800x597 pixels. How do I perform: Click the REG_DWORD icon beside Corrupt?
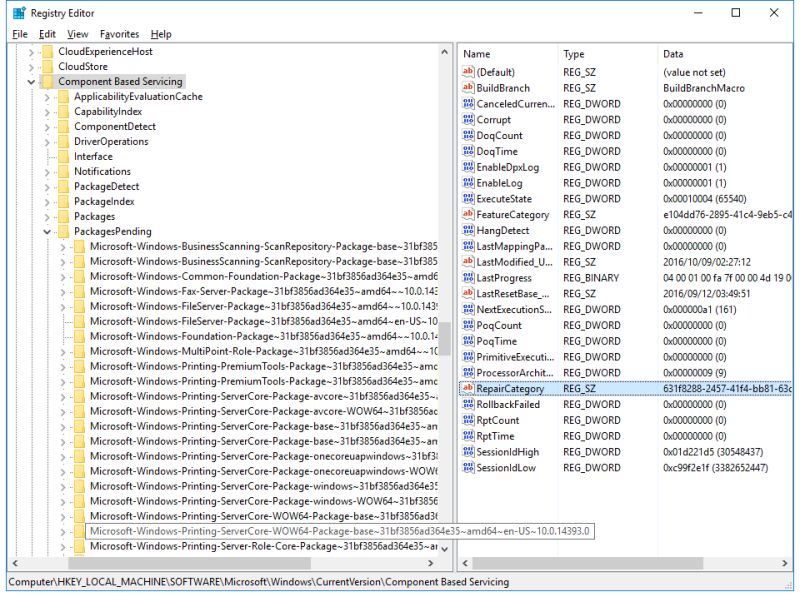coord(466,119)
